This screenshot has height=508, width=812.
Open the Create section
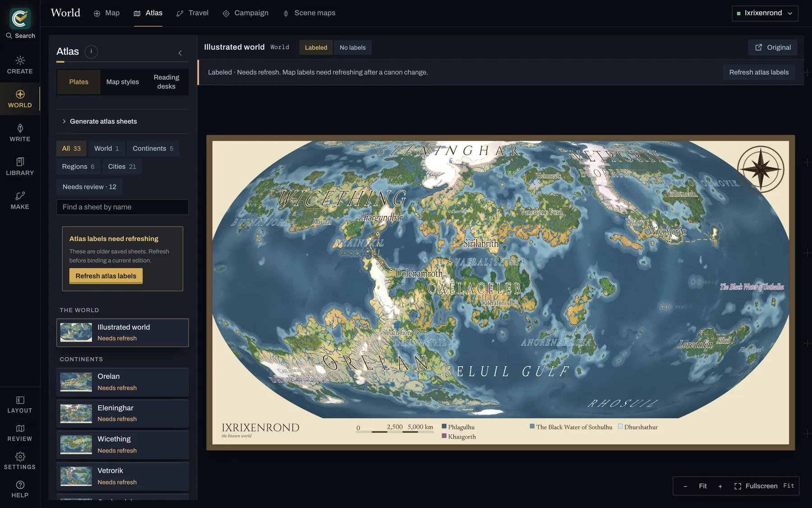click(x=20, y=65)
